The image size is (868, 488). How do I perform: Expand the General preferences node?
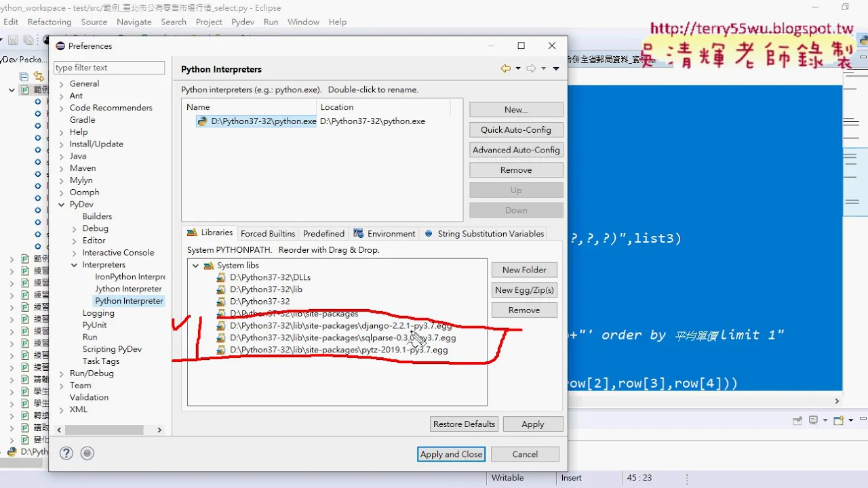click(62, 84)
